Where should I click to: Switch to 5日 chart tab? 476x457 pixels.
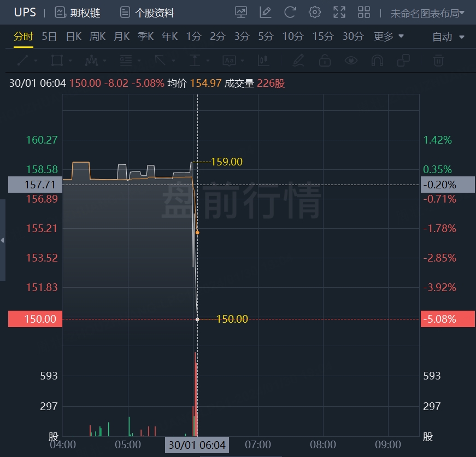pyautogui.click(x=49, y=37)
